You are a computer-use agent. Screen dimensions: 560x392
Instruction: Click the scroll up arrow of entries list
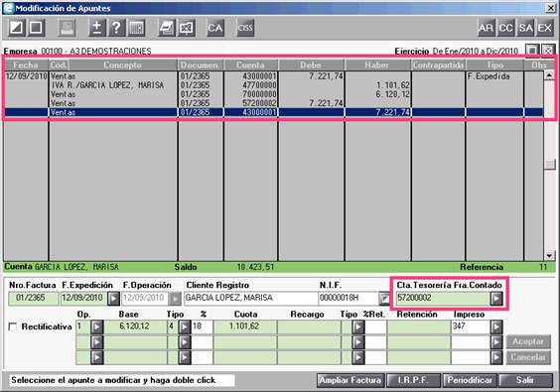tap(549, 75)
